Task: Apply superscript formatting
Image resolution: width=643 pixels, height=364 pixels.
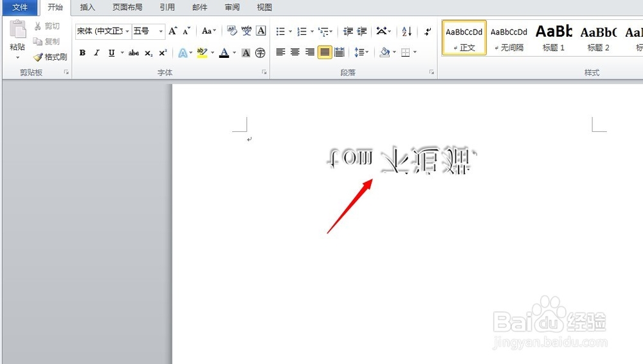Action: pos(163,53)
